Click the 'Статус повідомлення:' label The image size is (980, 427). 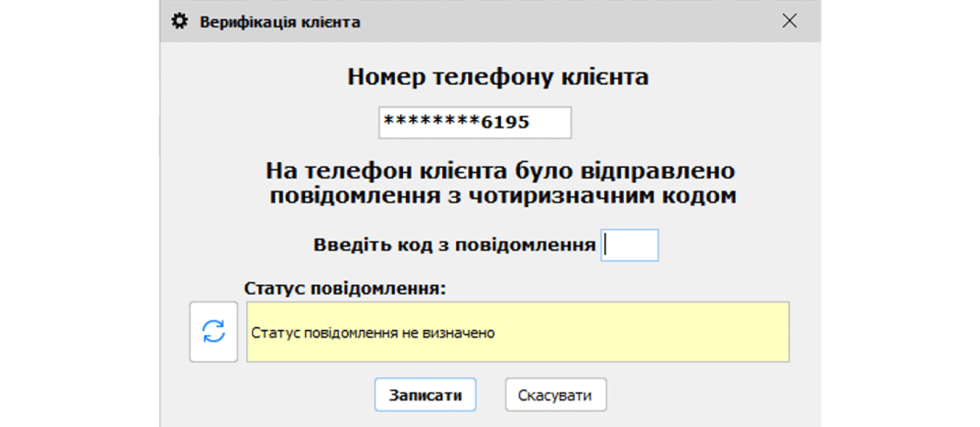point(344,290)
